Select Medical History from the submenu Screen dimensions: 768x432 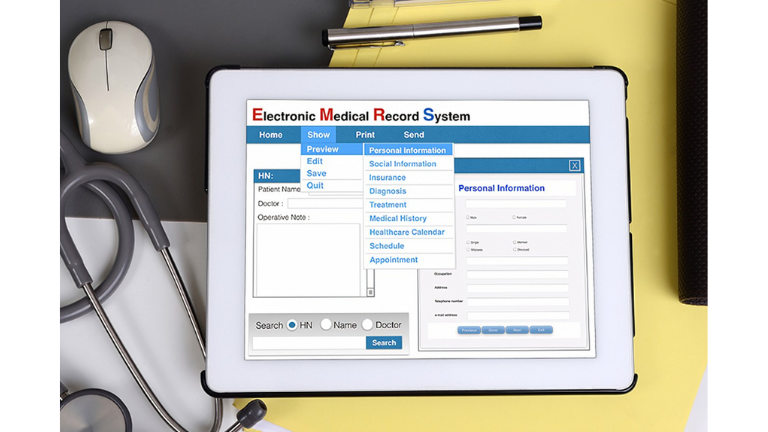click(398, 218)
